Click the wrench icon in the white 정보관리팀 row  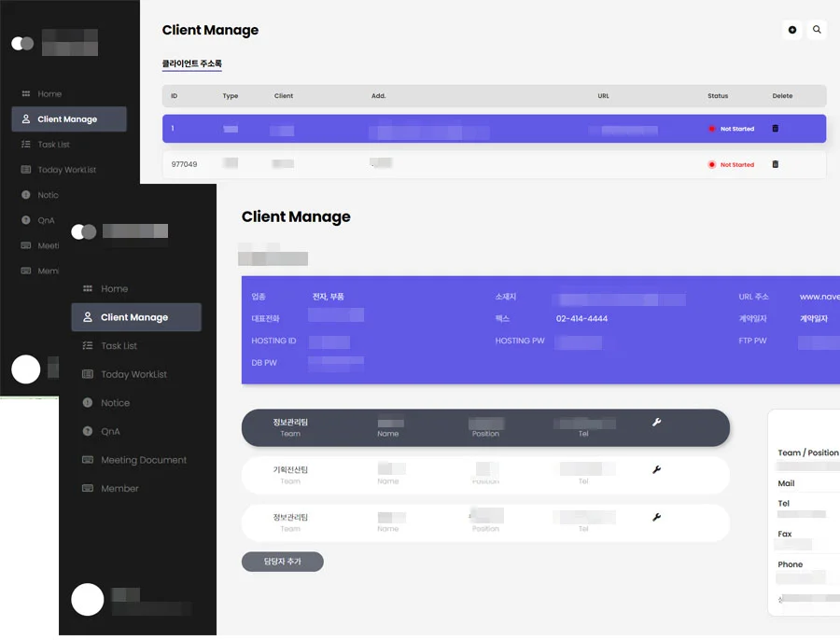[x=656, y=517]
